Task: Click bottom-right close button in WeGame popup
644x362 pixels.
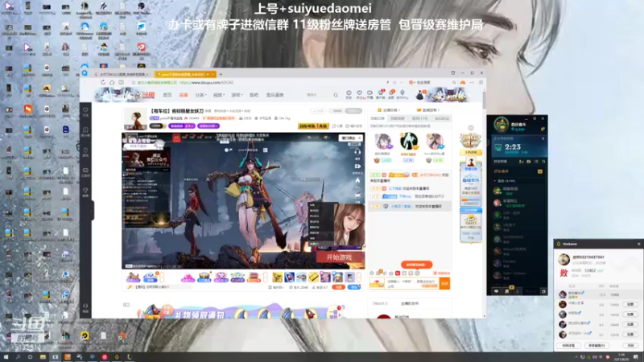Action: coord(630,346)
